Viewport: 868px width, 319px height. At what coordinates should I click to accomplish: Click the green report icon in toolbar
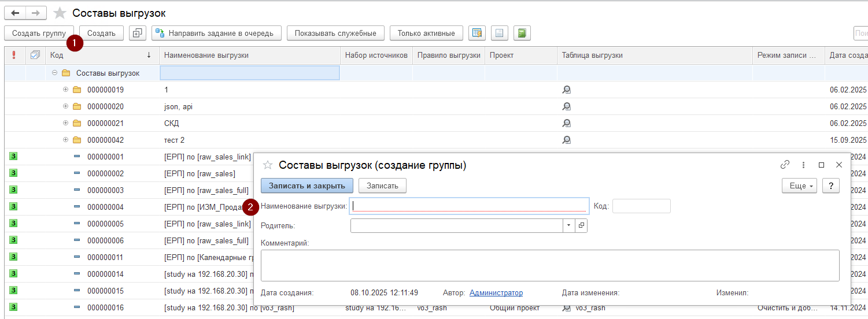[x=522, y=33]
